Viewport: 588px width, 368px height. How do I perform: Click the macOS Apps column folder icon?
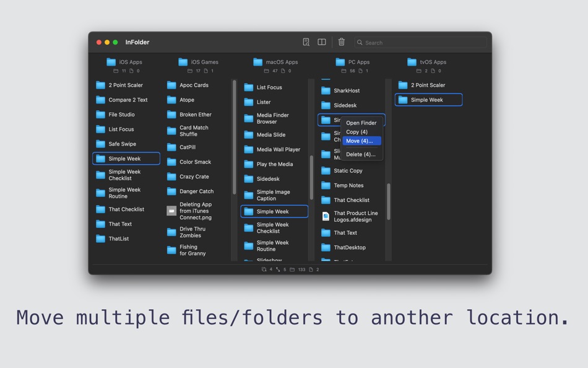257,61
